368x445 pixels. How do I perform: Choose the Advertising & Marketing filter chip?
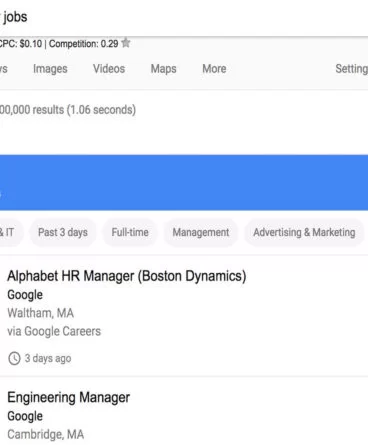click(304, 232)
